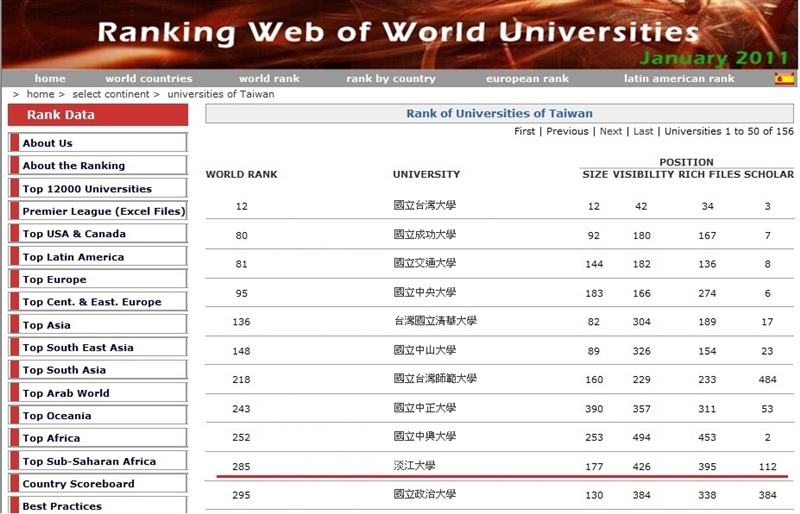Go to the world rank page
The width and height of the screenshot is (800, 514).
pyautogui.click(x=269, y=79)
